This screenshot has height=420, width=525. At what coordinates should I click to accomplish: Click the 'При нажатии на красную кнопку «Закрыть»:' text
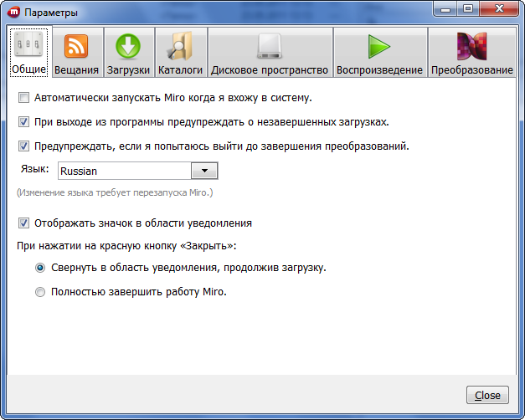[x=126, y=246]
